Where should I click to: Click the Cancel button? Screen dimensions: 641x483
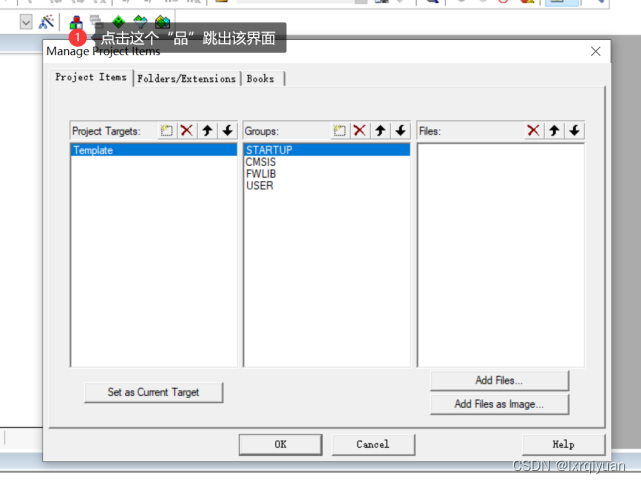(x=373, y=445)
